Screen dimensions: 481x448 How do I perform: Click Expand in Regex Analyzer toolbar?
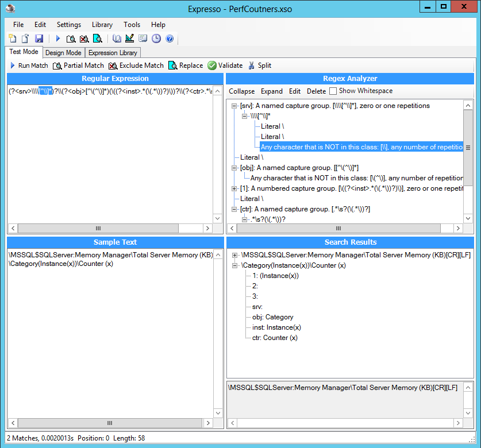point(271,91)
